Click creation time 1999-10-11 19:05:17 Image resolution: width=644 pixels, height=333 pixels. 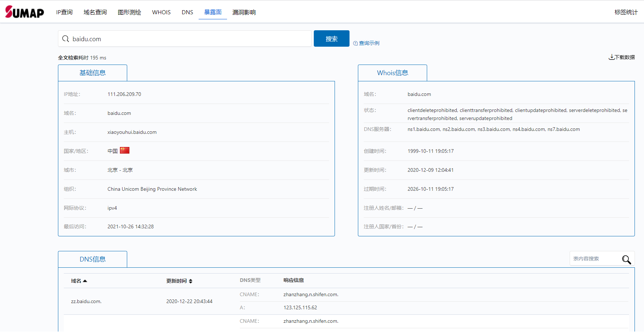430,151
